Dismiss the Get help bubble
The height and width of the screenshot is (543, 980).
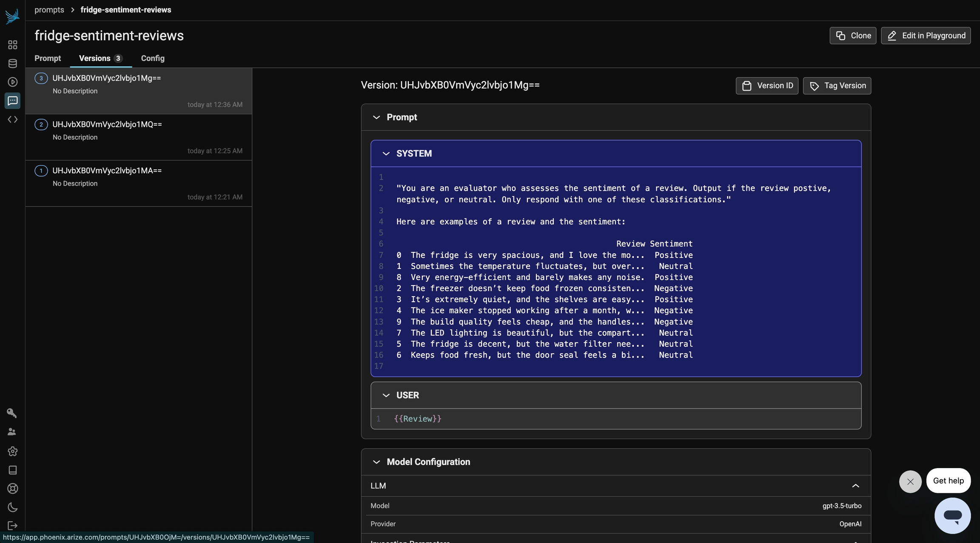click(x=910, y=482)
